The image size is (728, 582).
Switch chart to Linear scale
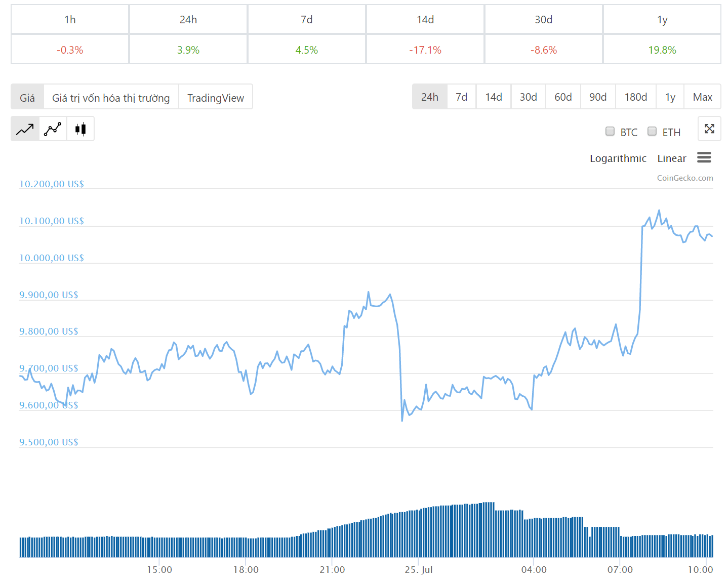pos(672,158)
